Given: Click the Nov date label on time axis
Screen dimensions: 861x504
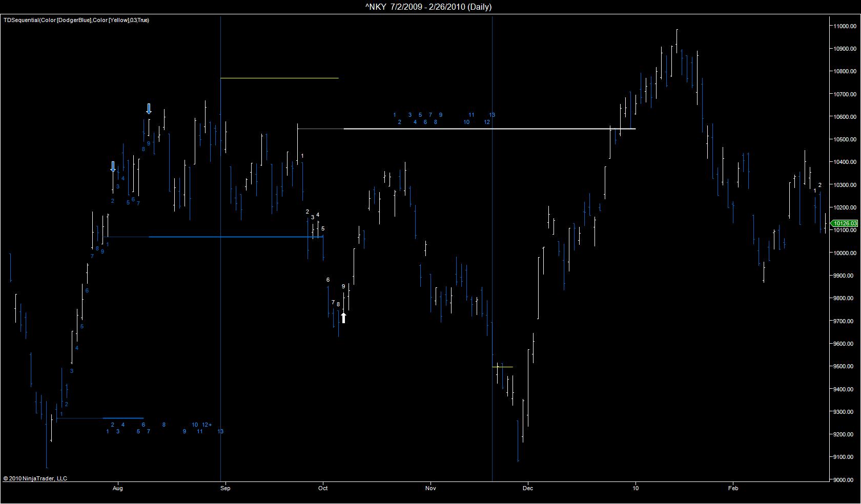Looking at the screenshot, I should click(x=430, y=488).
